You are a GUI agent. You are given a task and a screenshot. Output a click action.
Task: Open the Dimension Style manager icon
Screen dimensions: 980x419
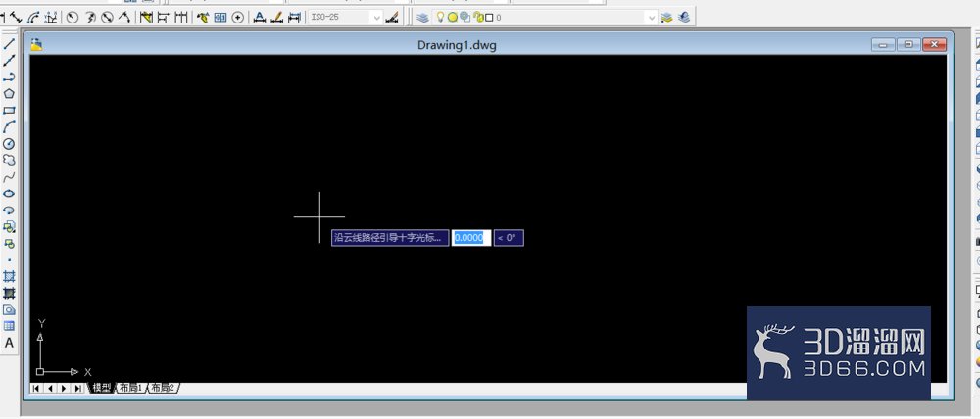[392, 18]
